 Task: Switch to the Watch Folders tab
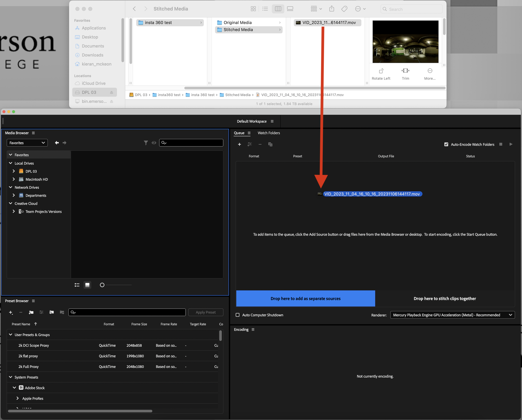point(269,133)
